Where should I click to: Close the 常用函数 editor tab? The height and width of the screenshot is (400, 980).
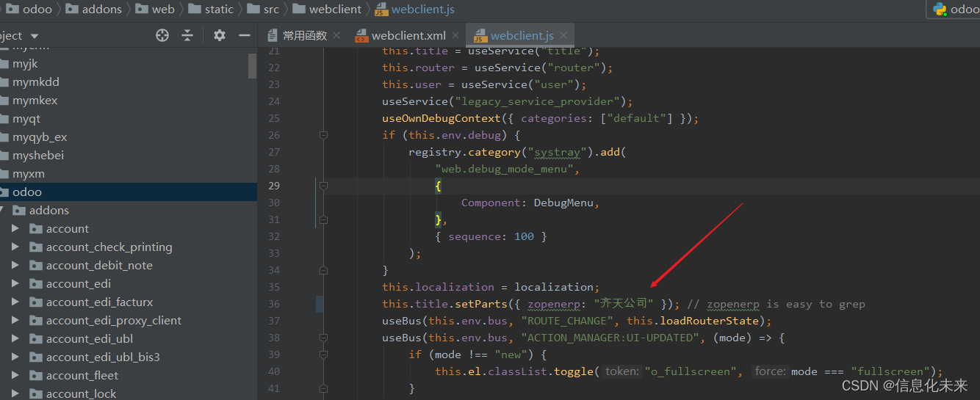coord(336,35)
